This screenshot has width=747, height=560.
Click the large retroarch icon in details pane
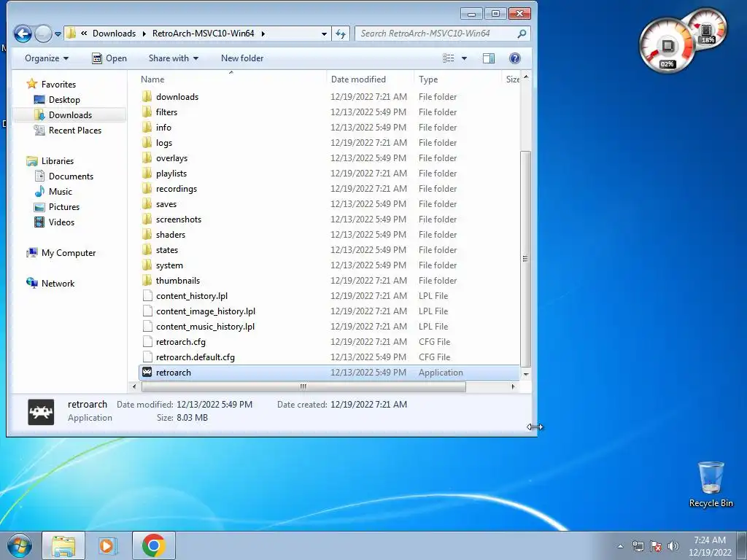click(x=41, y=412)
